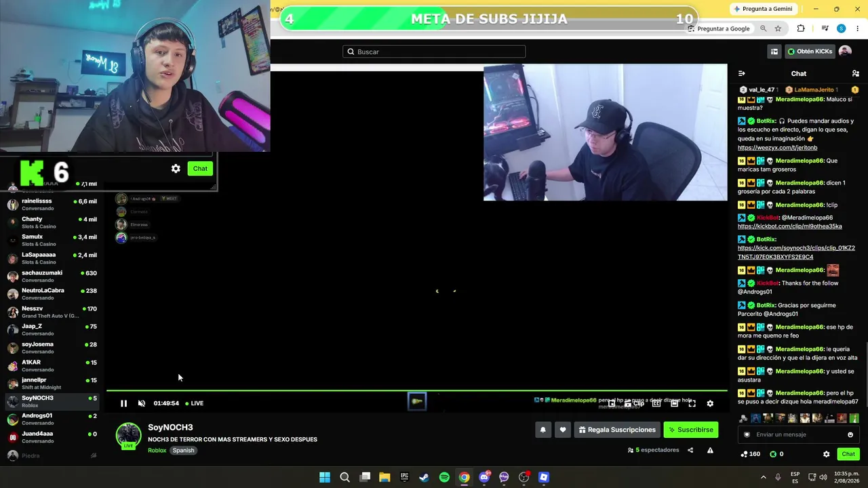Open Chrome three-dot menu
Screen dimensions: 868x488
[857, 28]
